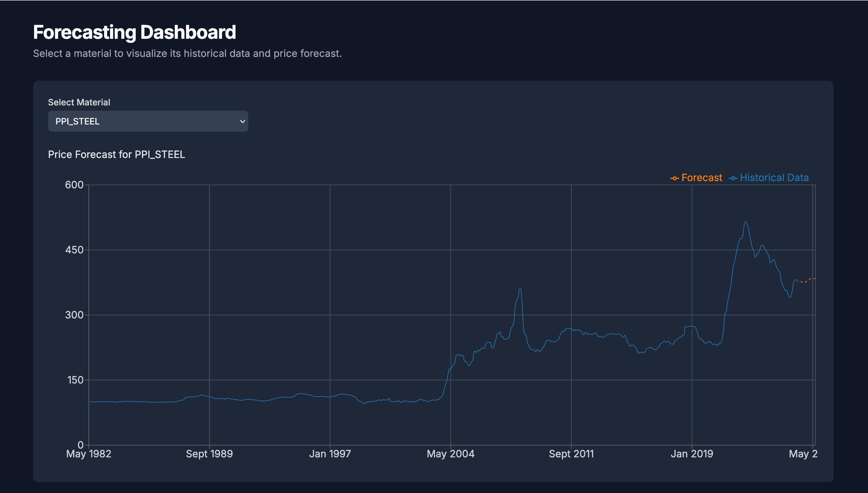Click the Select Material field label
This screenshot has height=493, width=868.
(79, 102)
